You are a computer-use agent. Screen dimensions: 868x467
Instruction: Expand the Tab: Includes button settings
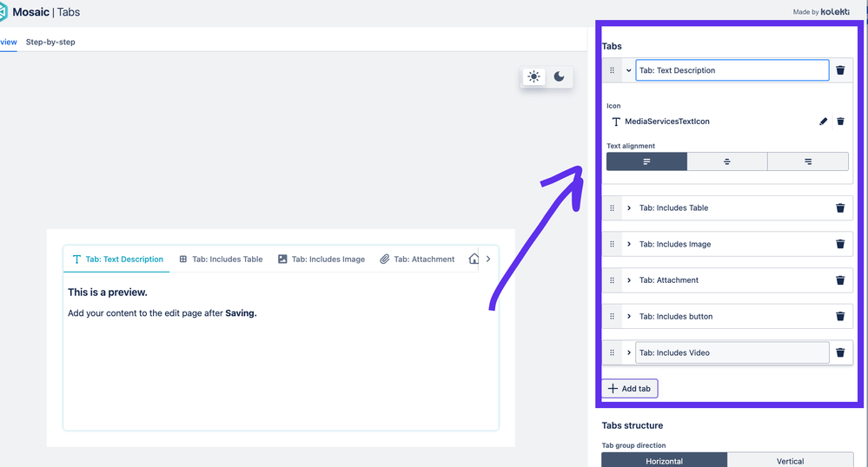click(x=629, y=317)
